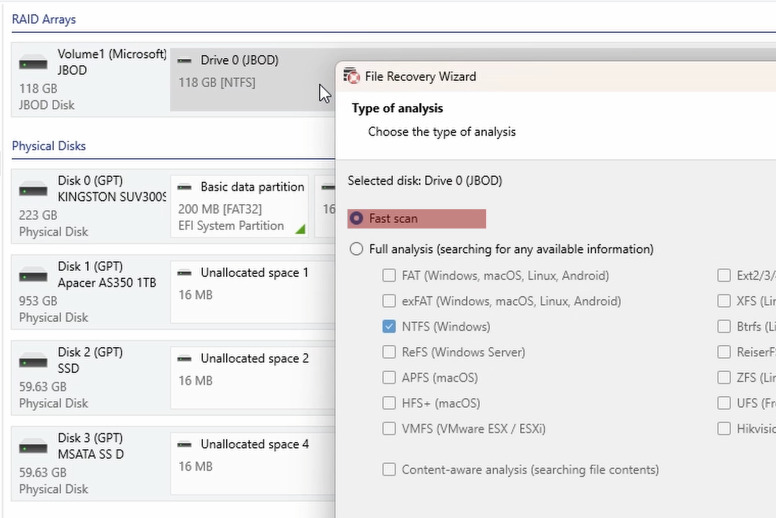
Task: Click the JBOD Disk type label
Action: click(x=47, y=105)
